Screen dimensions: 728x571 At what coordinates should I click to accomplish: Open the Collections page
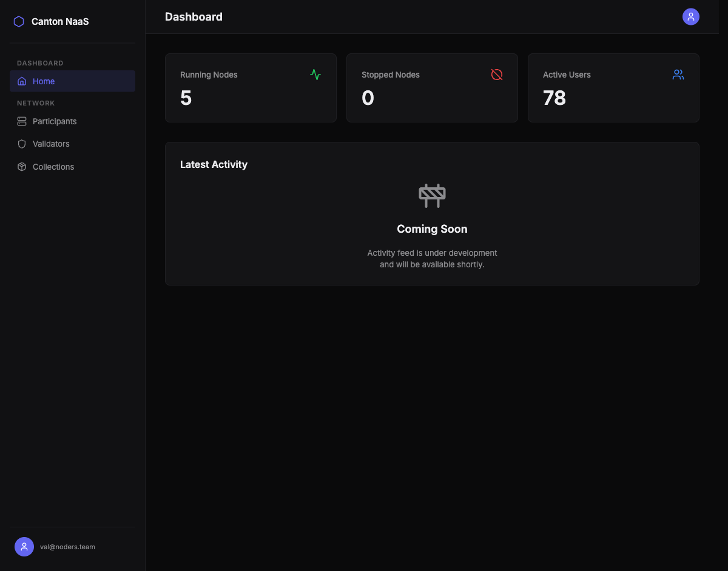point(53,167)
